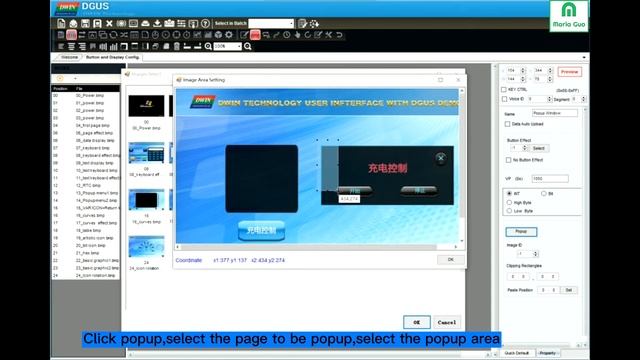
Task: Enable the KEY CTRL checkbox
Action: (504, 89)
